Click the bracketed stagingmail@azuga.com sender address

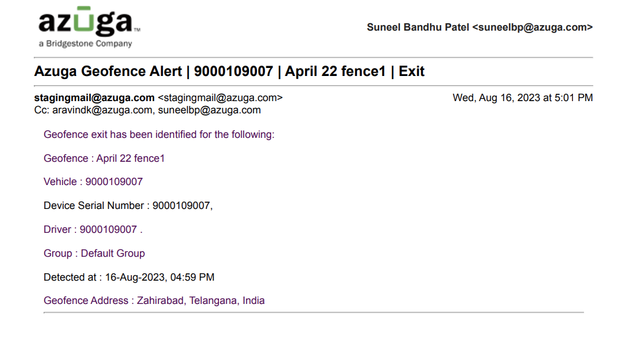[x=220, y=98]
